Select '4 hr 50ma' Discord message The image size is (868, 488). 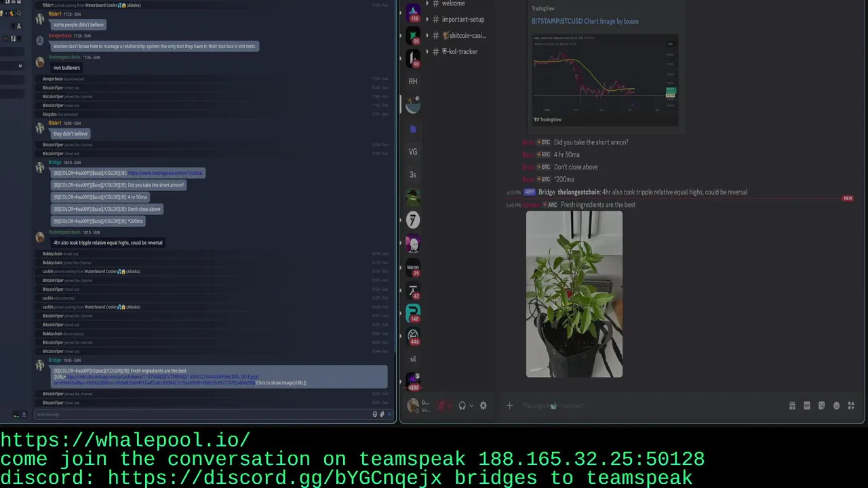coord(567,155)
